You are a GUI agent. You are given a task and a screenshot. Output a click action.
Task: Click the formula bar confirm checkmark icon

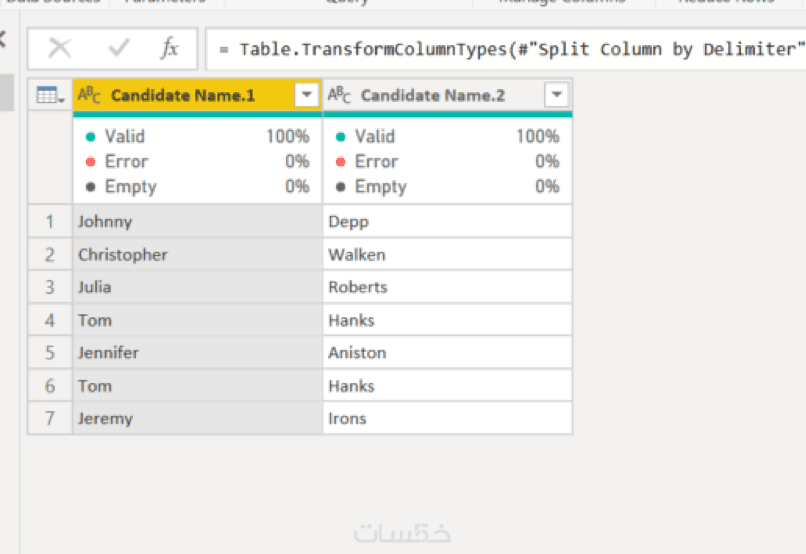[x=119, y=48]
